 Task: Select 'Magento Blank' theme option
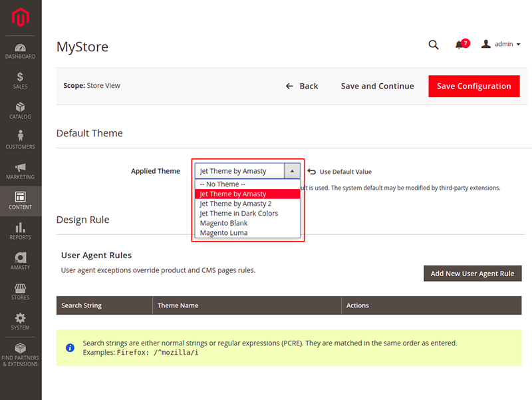(247, 223)
